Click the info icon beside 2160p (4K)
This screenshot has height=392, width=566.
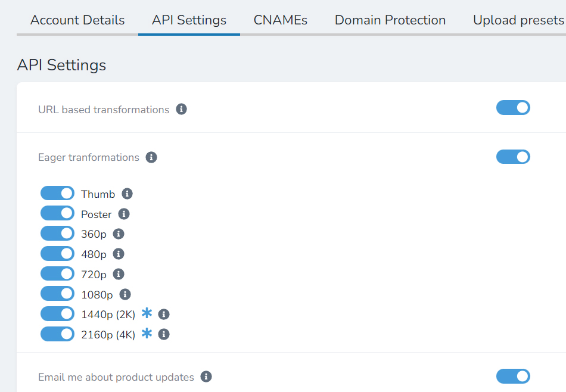coord(164,335)
